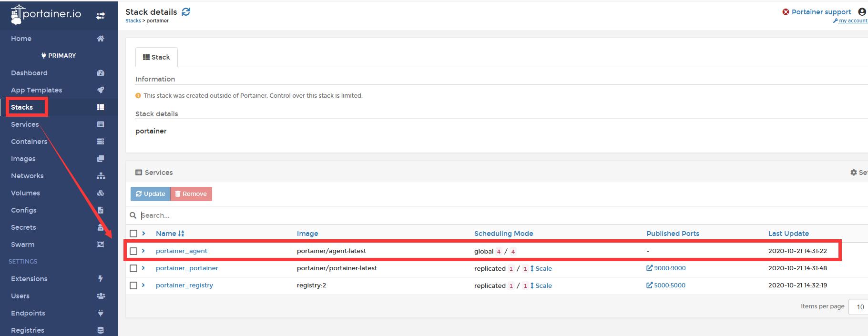Check the portainer_portainer row checkbox
This screenshot has width=868, height=336.
tap(133, 268)
